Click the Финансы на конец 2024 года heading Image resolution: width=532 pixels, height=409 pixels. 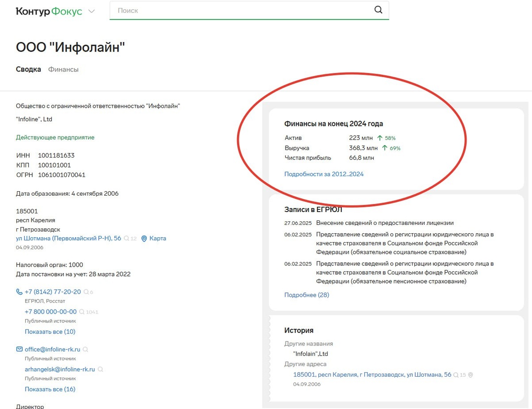coord(333,124)
